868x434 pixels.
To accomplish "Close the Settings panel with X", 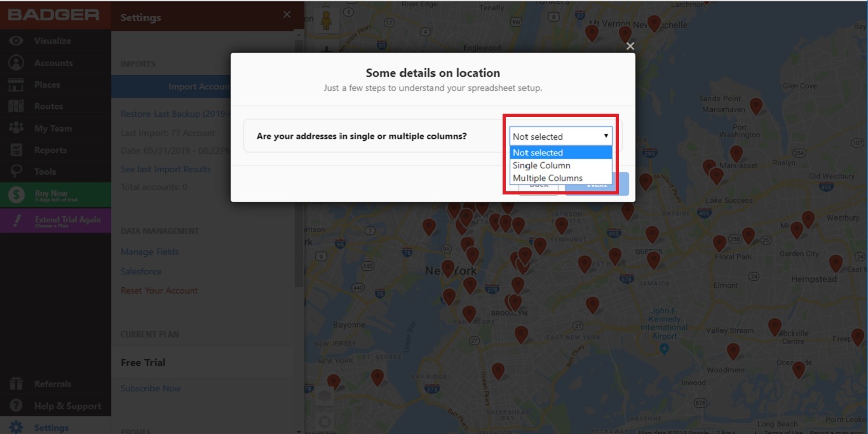I will point(287,15).
